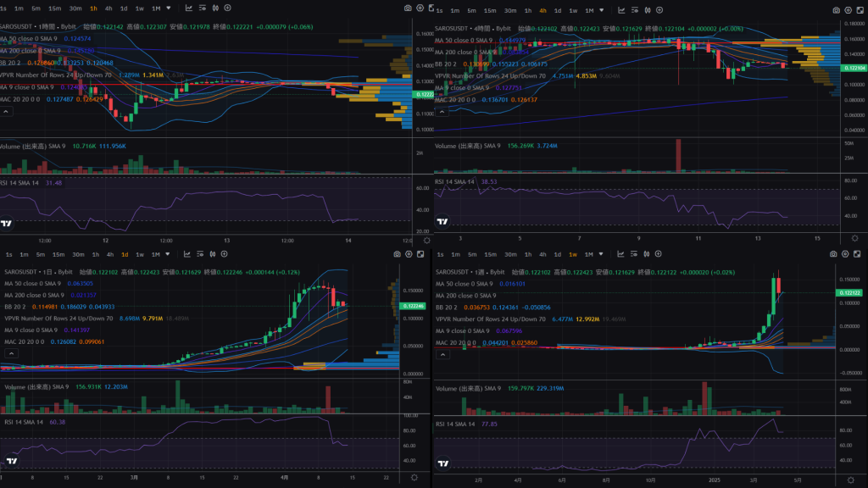868x488 pixels.
Task: Select 1m interval in 1h chart
Action: pos(19,8)
